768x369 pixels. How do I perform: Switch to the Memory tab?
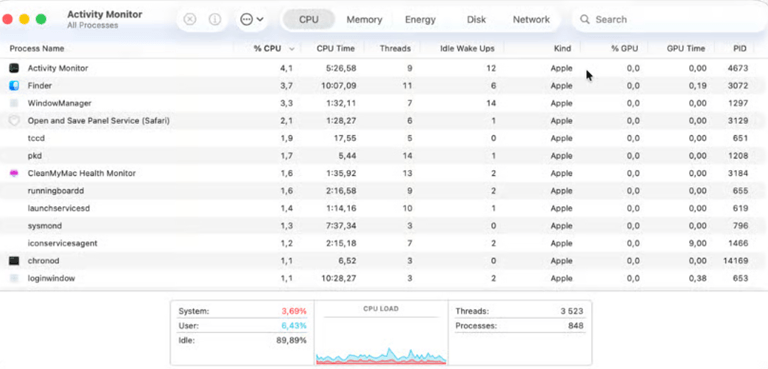coord(364,20)
